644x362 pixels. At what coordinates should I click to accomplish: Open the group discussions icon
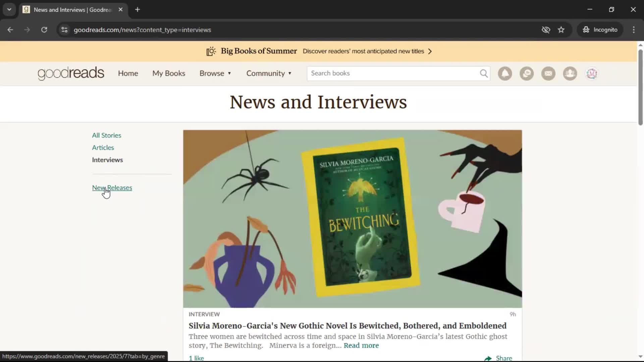coord(527,73)
